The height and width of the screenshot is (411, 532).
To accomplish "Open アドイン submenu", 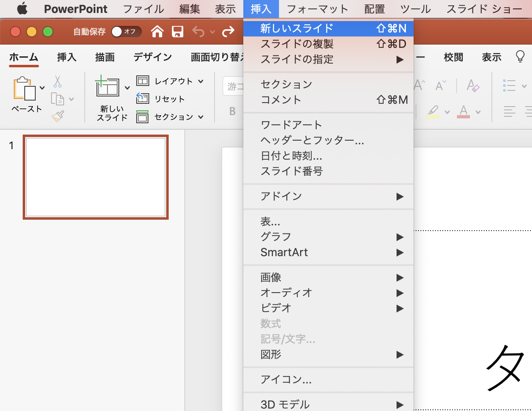I will 328,196.
